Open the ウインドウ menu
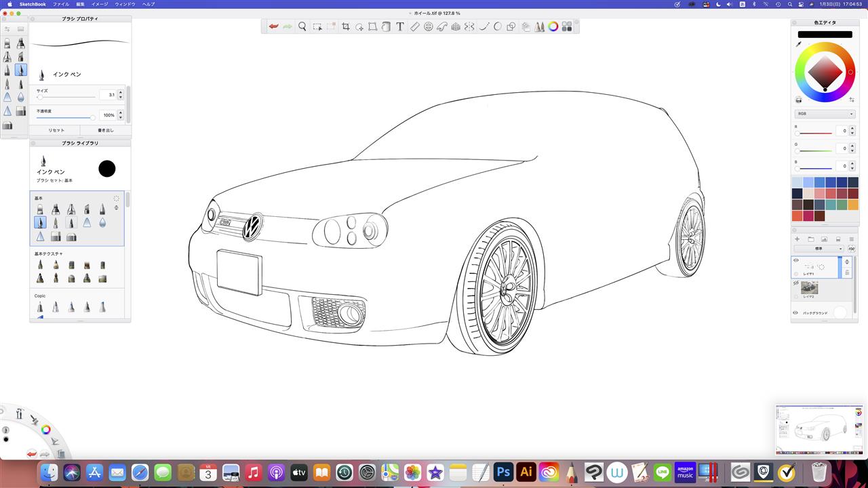This screenshot has height=488, width=868. 125,4
